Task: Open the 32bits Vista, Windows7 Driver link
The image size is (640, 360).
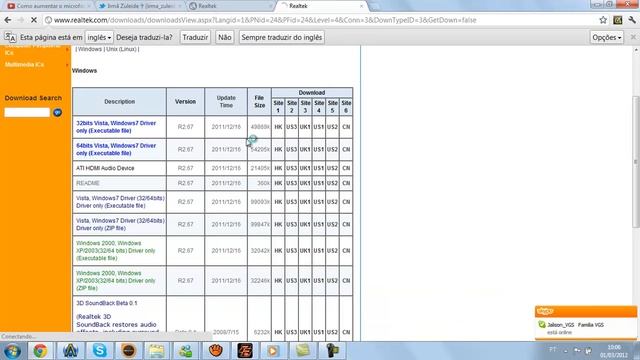Action: click(x=116, y=127)
